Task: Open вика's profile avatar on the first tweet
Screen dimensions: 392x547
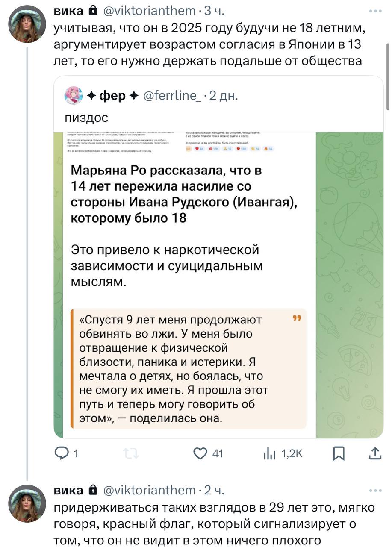Action: coord(27,24)
